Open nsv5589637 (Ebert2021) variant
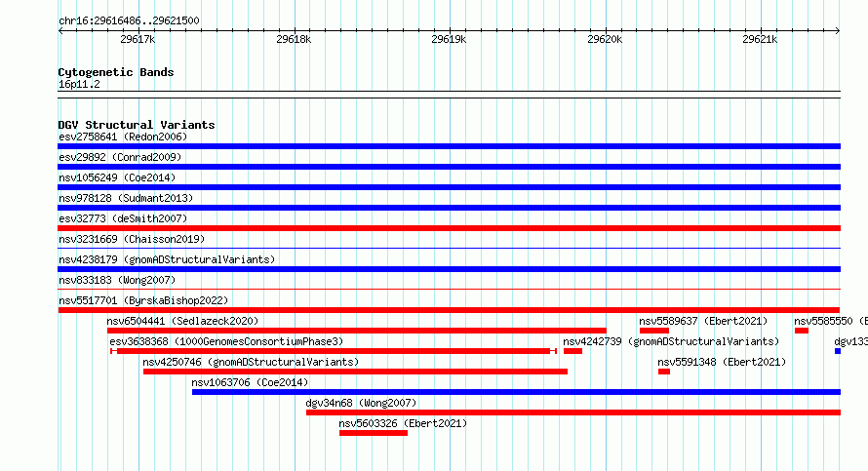Screen dimensions: 868x471 pyautogui.click(x=703, y=321)
